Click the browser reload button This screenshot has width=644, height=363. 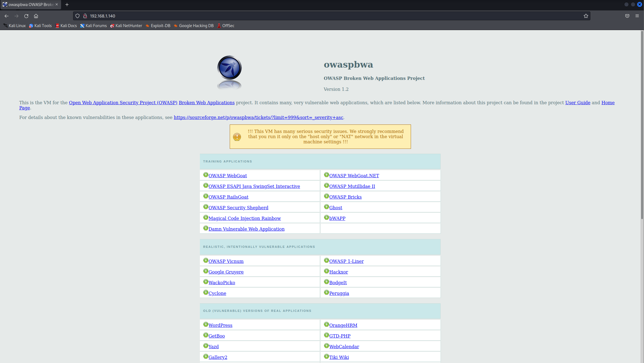(26, 16)
